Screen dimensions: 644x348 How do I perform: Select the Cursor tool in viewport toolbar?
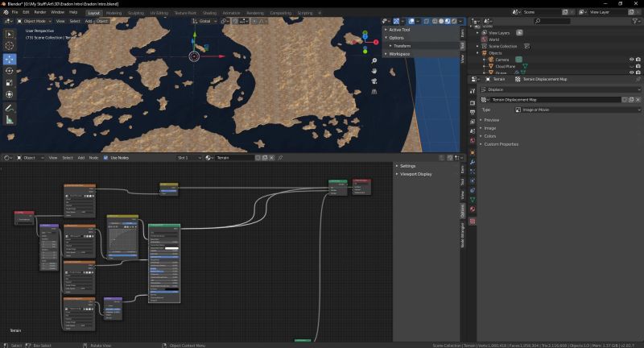10,46
